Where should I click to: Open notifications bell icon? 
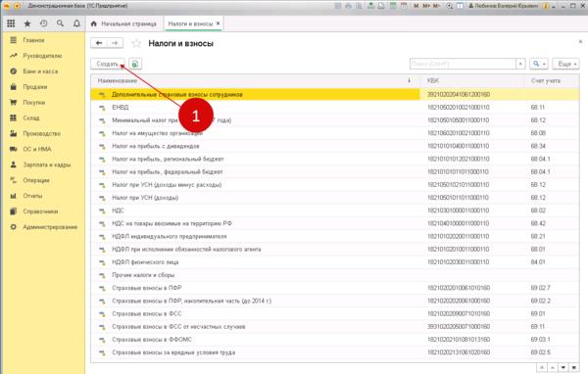point(76,23)
